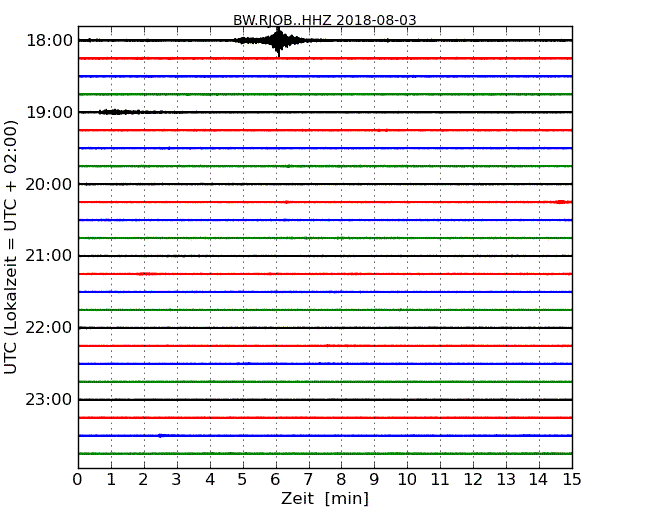
Task: Click the large seismic event peak at 18:06
Action: [278, 41]
